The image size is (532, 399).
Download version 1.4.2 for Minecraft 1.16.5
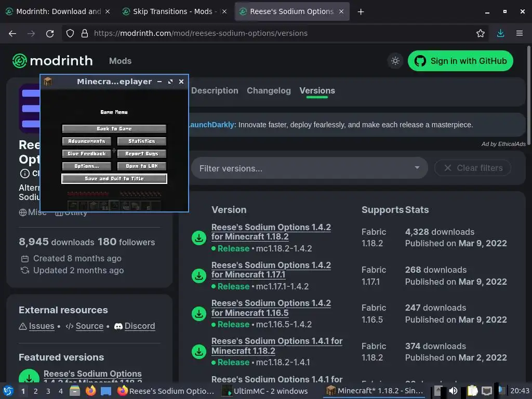[199, 314]
